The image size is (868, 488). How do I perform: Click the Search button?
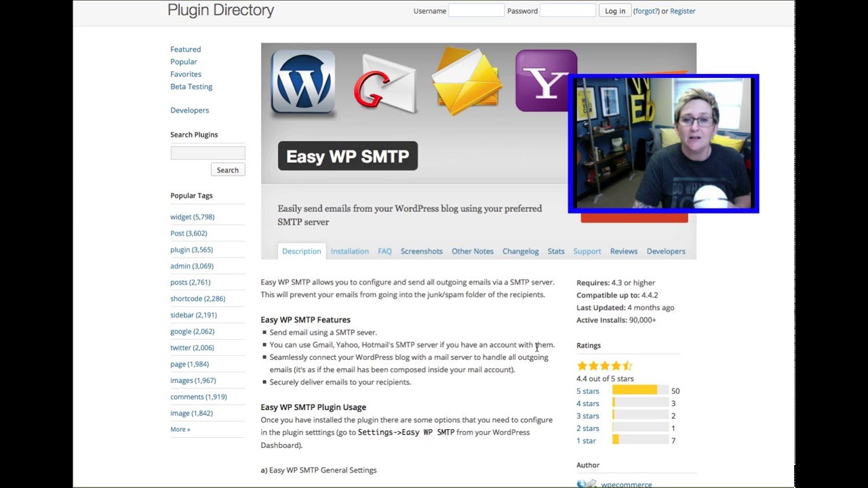(x=228, y=170)
